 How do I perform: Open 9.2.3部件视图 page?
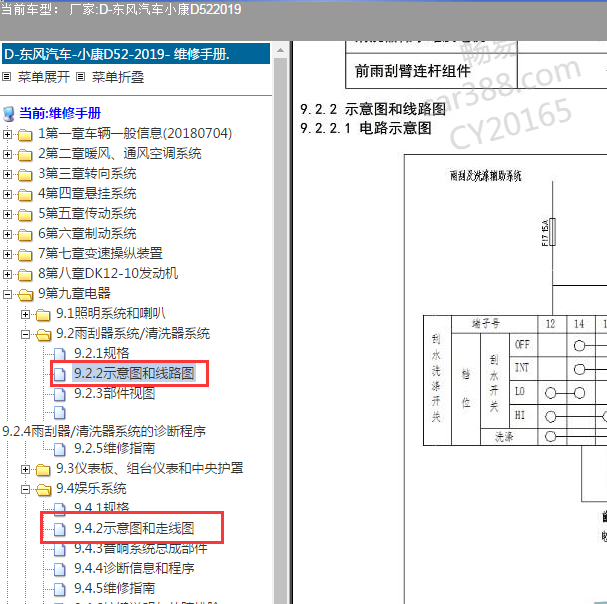115,393
